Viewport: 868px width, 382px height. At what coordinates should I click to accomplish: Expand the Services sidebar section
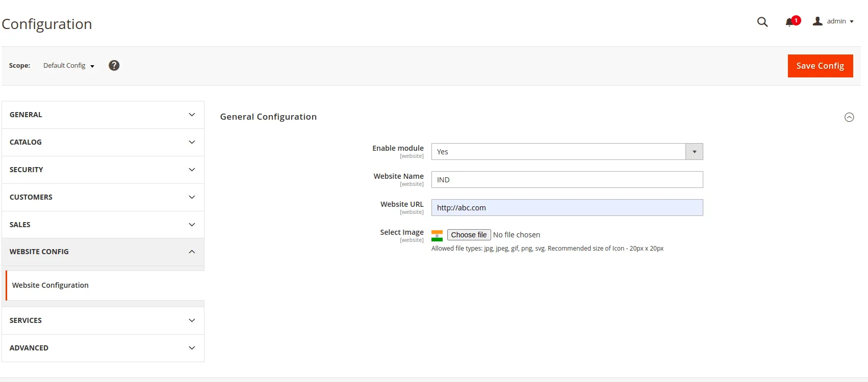click(103, 321)
